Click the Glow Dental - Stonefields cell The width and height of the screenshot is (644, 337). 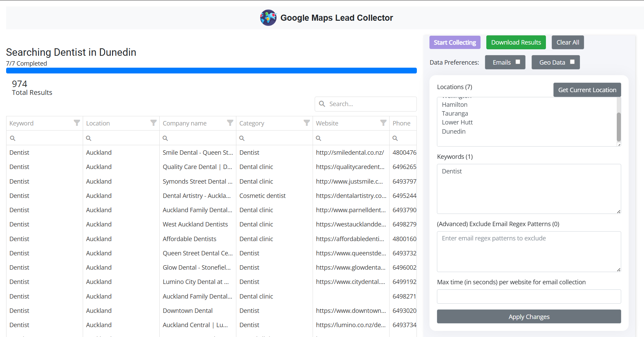pos(198,267)
